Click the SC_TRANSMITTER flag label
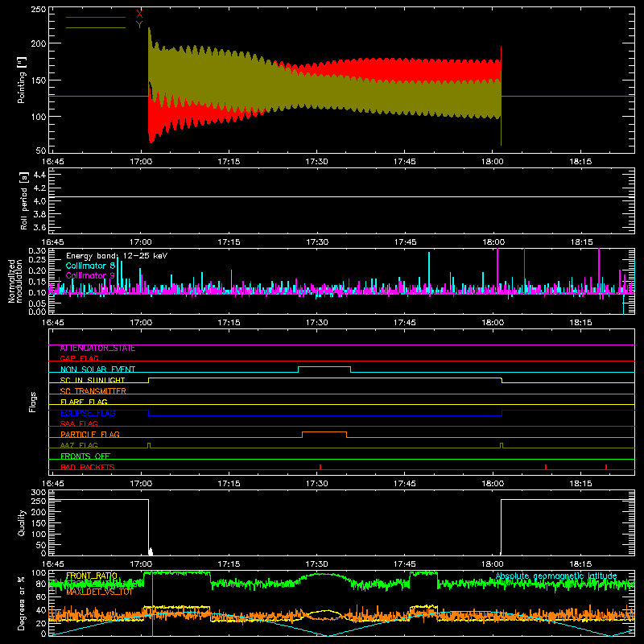 tap(93, 391)
